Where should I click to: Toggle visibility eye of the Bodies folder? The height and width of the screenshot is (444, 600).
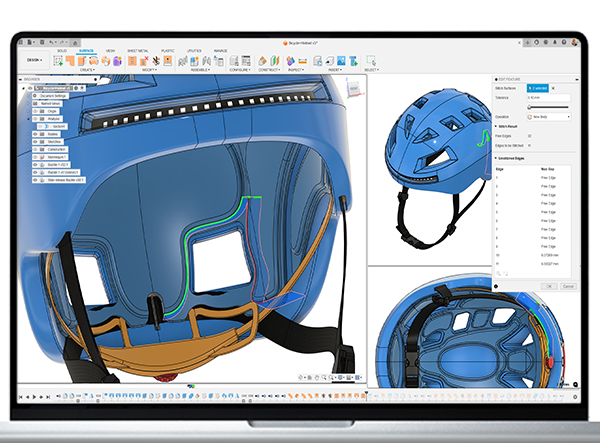[x=35, y=134]
